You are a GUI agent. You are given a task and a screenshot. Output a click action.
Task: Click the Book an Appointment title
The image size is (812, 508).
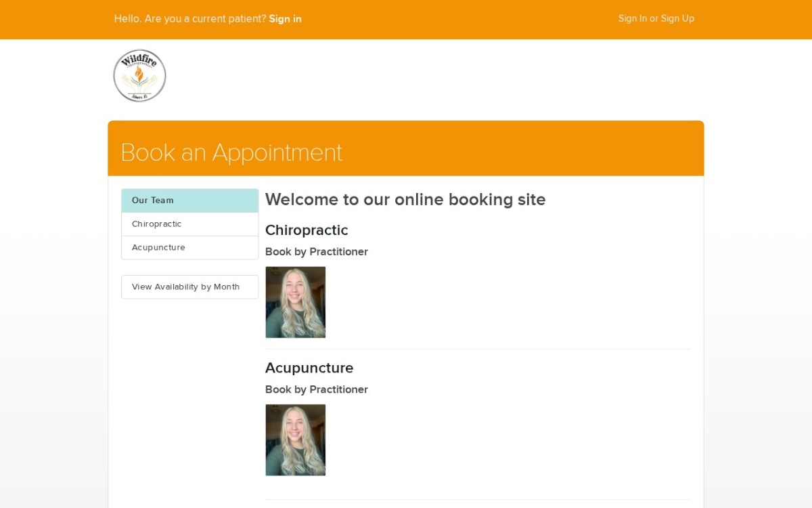[x=231, y=152]
